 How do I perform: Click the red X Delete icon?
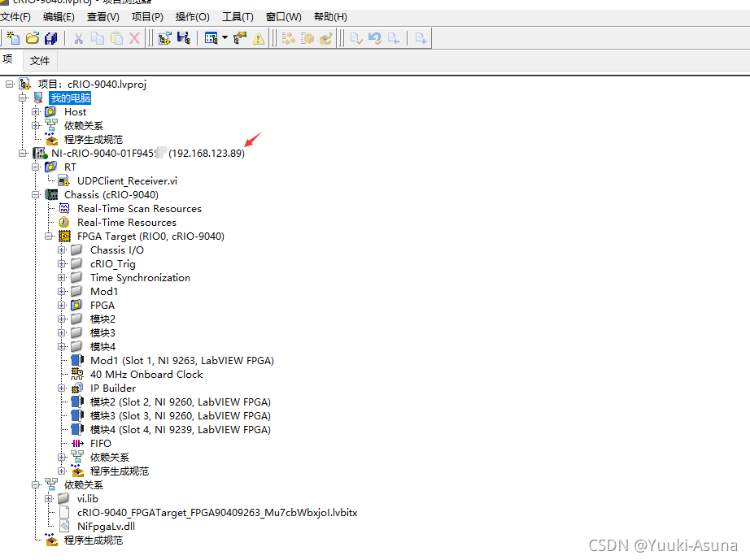pyautogui.click(x=135, y=38)
